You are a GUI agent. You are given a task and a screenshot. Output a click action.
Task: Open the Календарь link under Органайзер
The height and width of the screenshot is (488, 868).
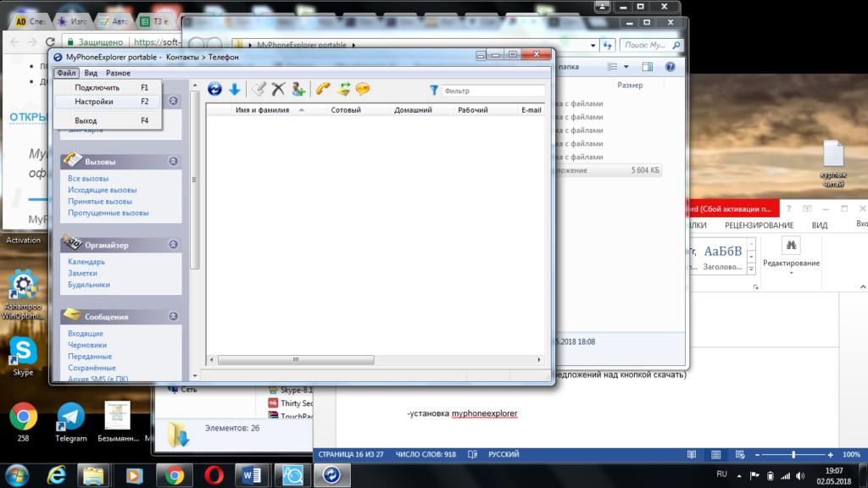pos(86,262)
